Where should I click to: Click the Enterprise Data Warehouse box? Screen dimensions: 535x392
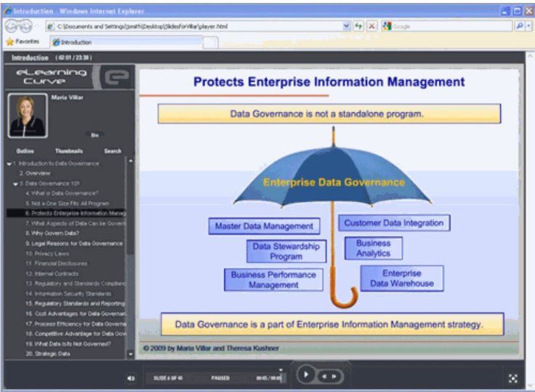(x=402, y=279)
